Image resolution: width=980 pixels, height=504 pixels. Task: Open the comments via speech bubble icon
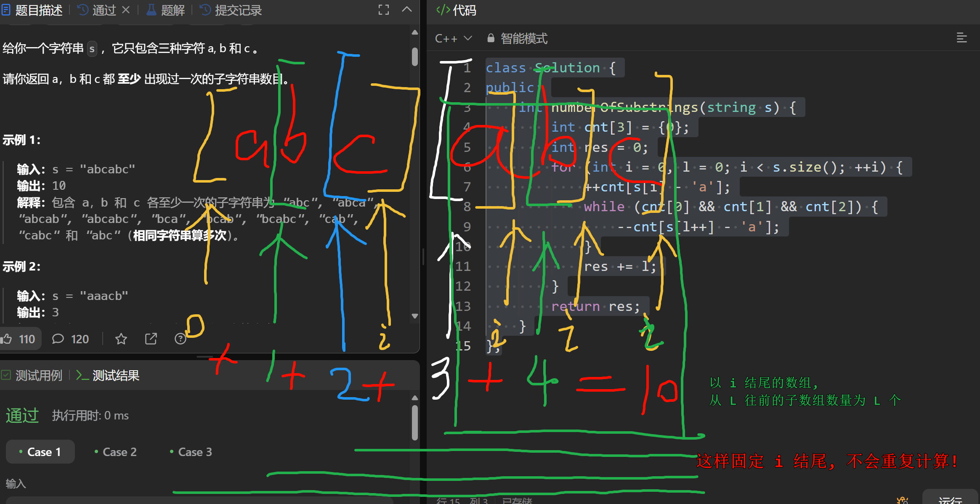(x=58, y=339)
